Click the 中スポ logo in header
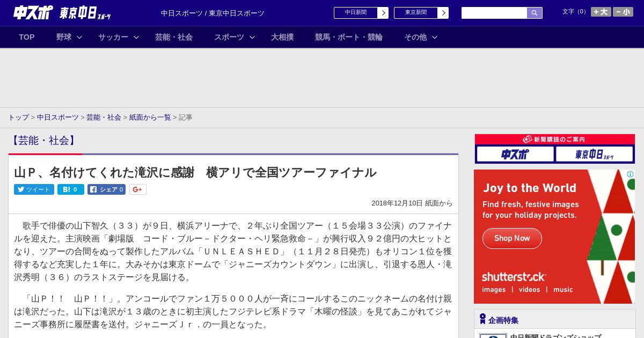644x338 pixels. coord(33,12)
